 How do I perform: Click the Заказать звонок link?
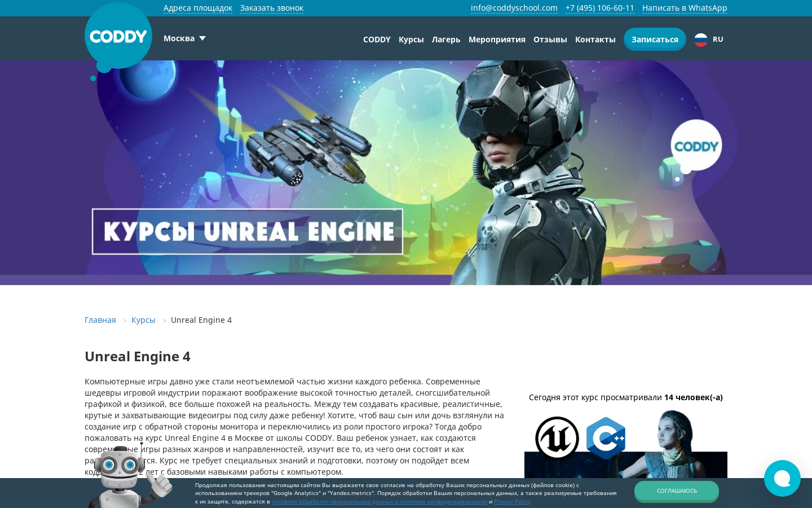tap(272, 8)
